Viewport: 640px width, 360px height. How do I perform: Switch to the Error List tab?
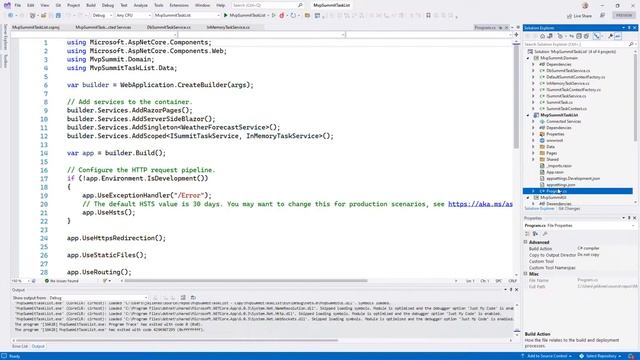pos(20,346)
